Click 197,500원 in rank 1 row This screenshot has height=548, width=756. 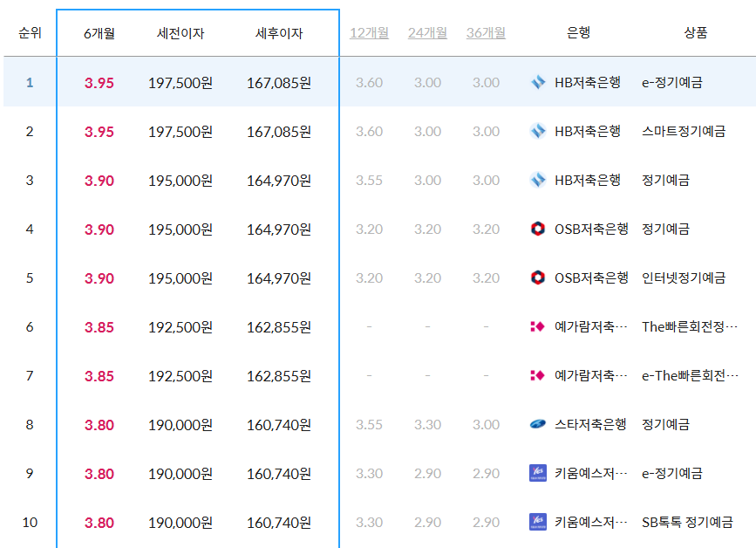point(180,83)
